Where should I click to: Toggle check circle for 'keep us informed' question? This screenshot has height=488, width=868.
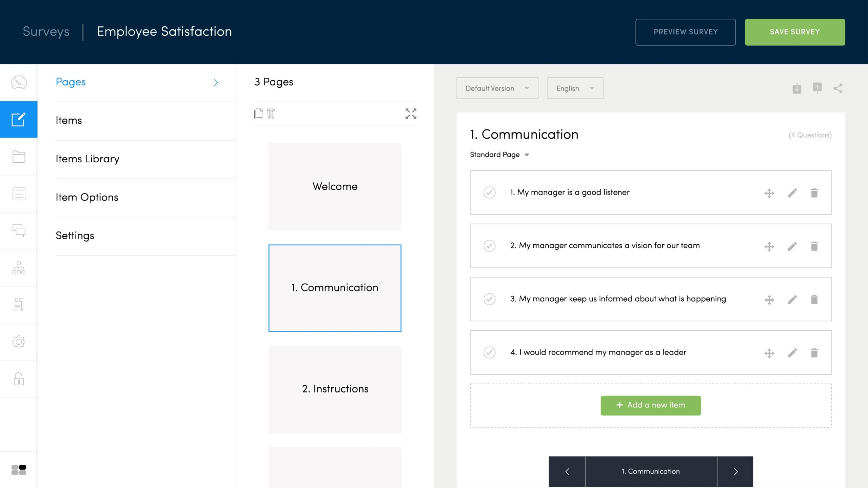pos(489,299)
